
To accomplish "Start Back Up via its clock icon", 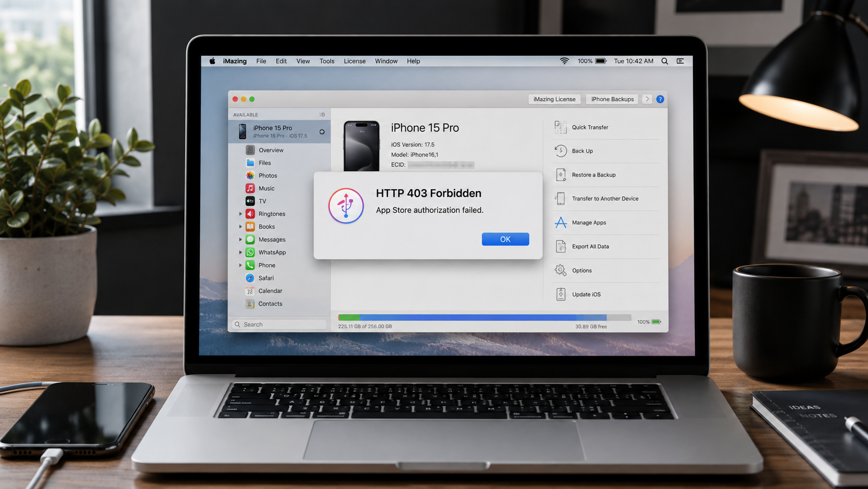I will pos(560,151).
